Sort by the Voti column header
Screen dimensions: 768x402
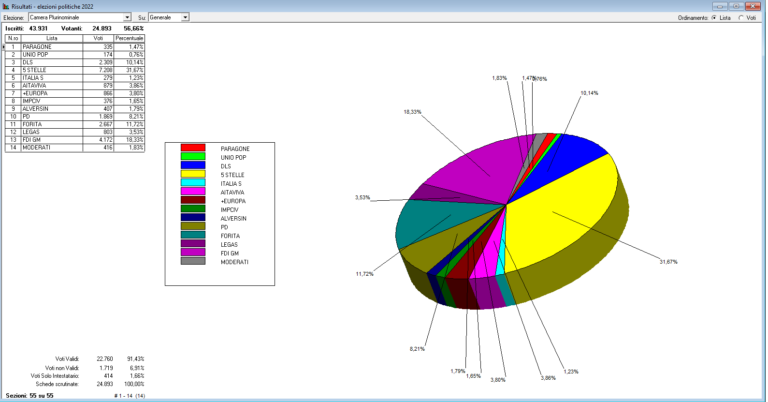point(98,38)
